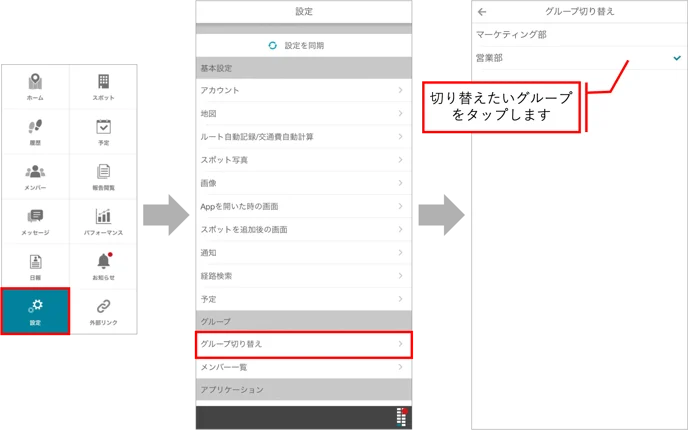Select the 設定 gear tile

tap(35, 311)
